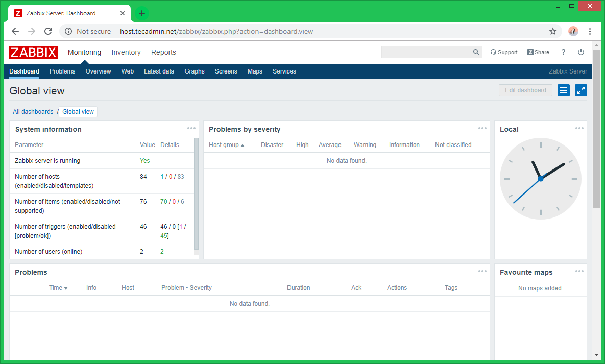The image size is (605, 364).
Task: Open a new browser tab
Action: [142, 13]
